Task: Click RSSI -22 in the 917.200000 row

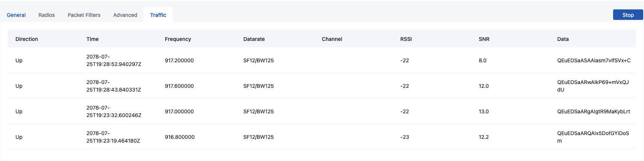Action: click(x=405, y=60)
